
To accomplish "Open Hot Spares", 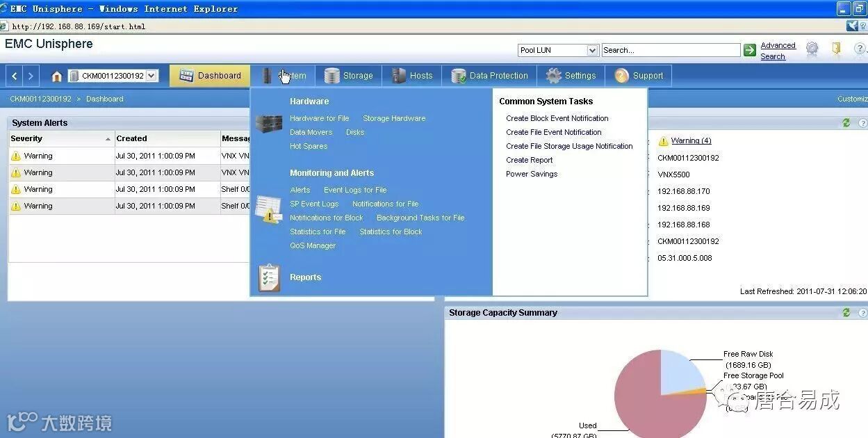I will click(x=309, y=146).
